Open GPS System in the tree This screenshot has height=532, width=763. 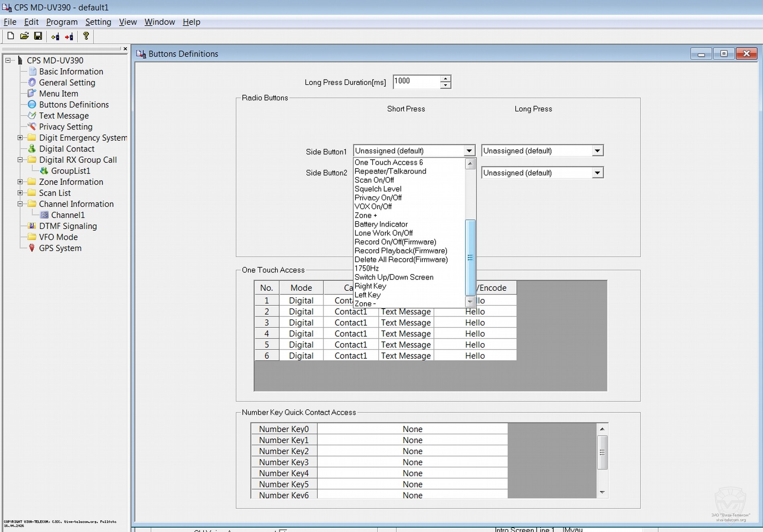click(x=60, y=248)
